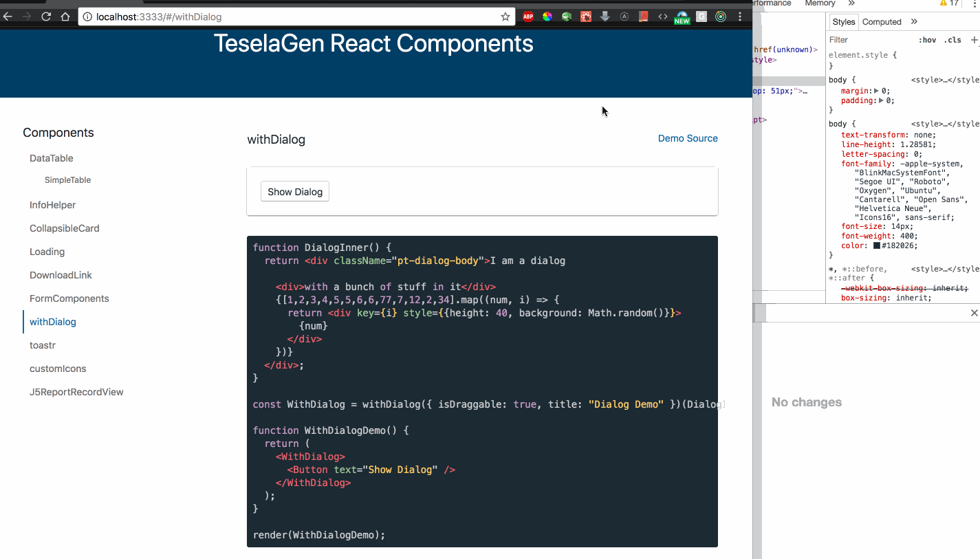Toggle the .cls class editor

[953, 39]
